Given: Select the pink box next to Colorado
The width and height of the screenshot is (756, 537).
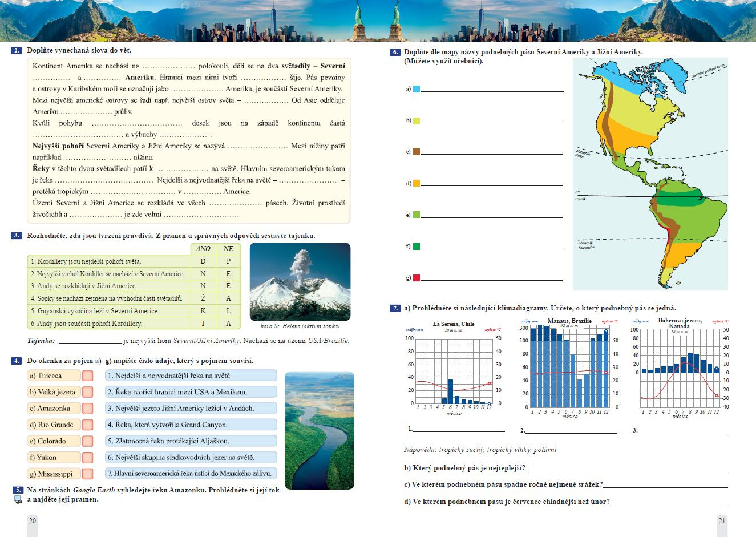Looking at the screenshot, I should click(87, 441).
